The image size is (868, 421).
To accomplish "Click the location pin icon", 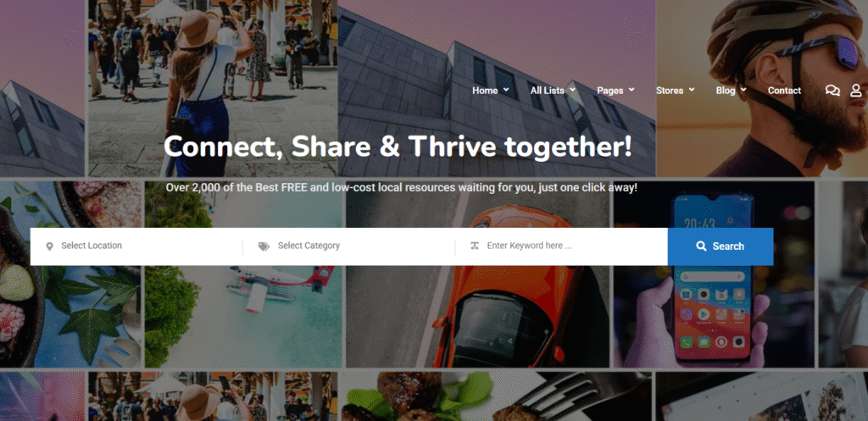I will click(49, 247).
